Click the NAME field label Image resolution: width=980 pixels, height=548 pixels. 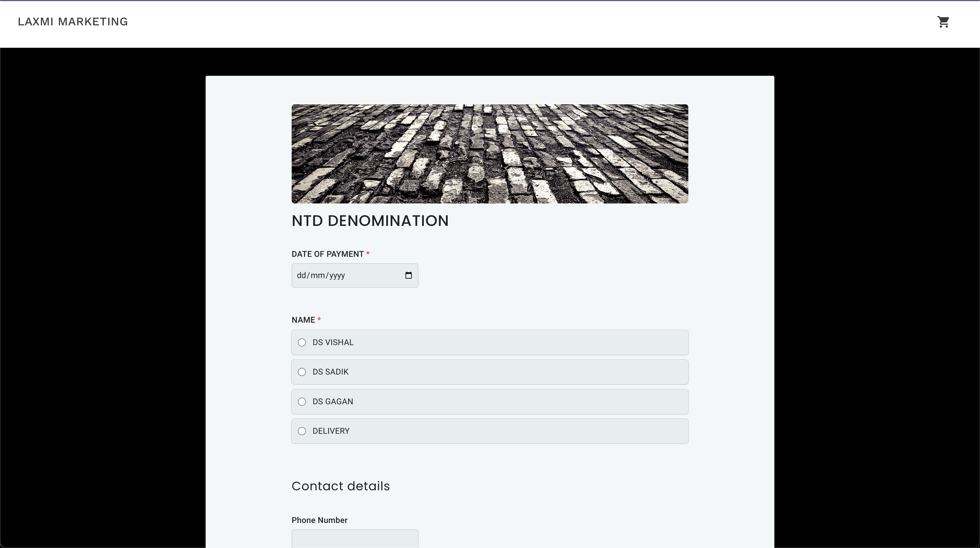(x=303, y=320)
